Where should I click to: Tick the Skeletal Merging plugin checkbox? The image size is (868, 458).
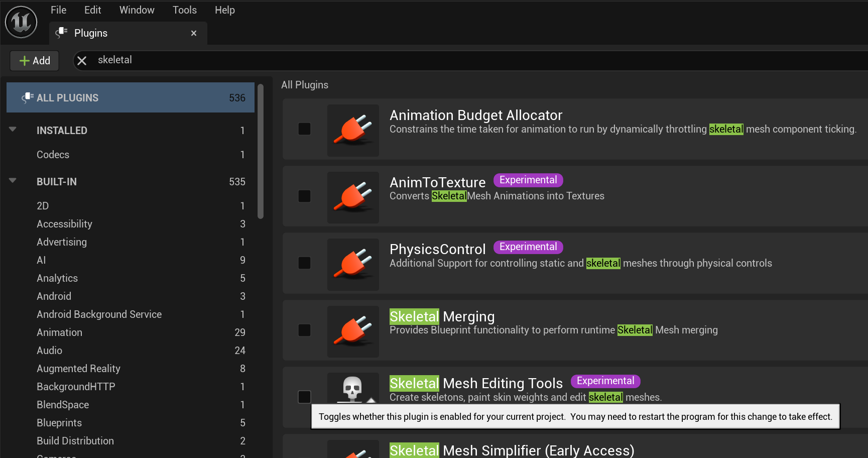304,330
